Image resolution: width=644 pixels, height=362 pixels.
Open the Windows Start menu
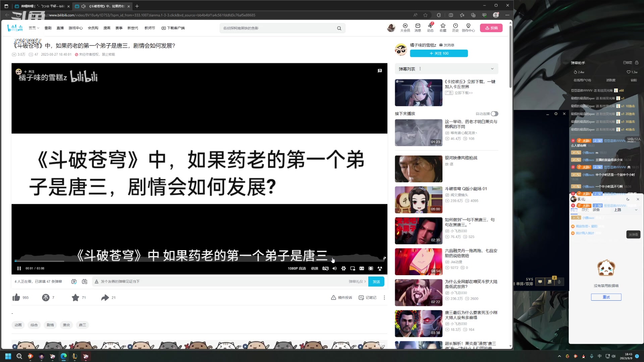[8, 356]
